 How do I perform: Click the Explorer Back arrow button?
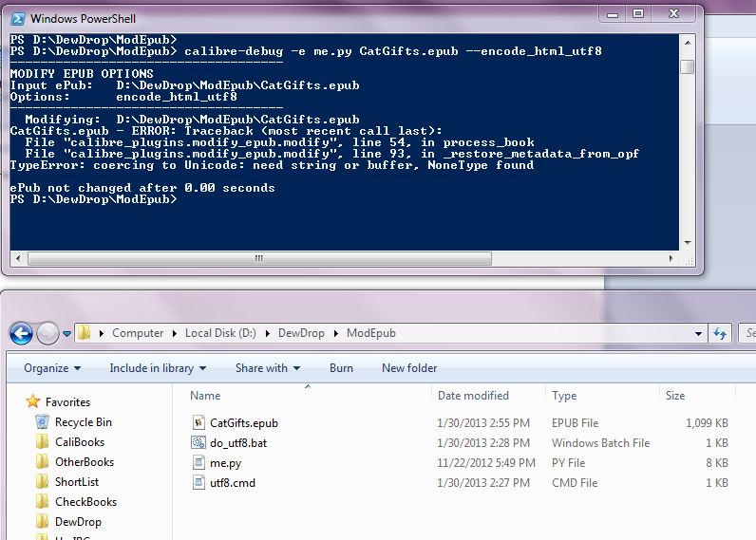click(21, 333)
